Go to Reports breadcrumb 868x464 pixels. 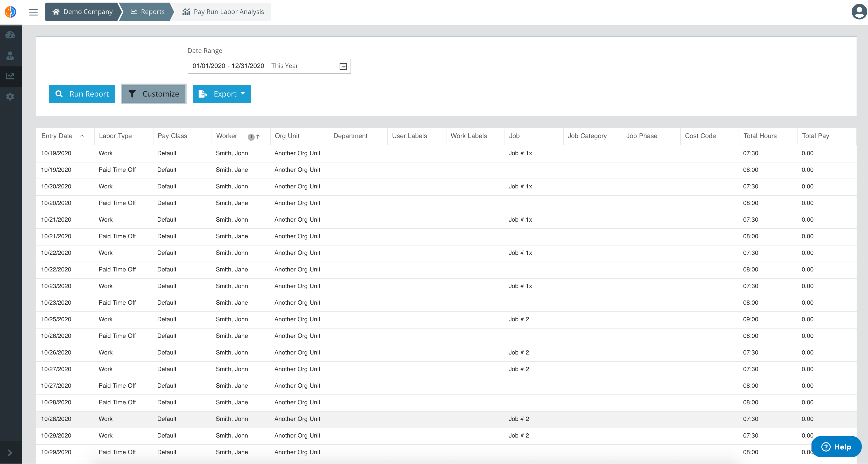[x=147, y=12]
